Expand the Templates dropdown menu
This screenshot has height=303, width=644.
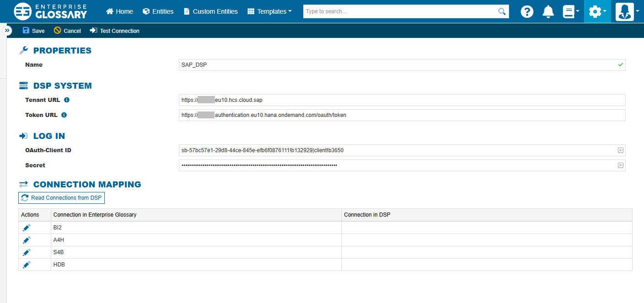point(269,11)
